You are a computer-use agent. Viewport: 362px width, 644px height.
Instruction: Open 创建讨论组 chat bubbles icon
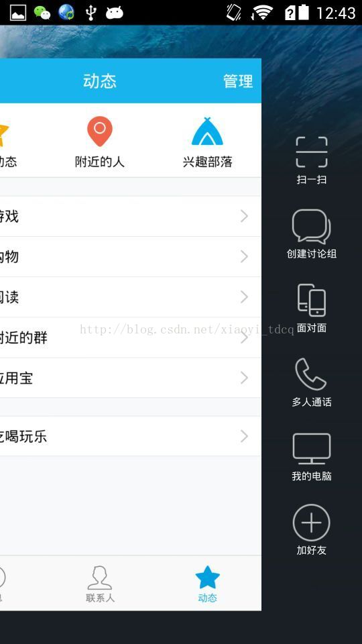[312, 227]
